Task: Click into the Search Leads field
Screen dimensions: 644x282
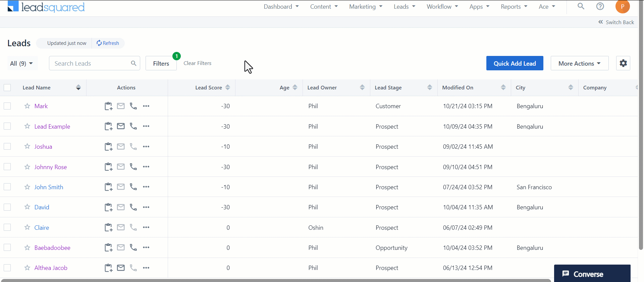Action: pyautogui.click(x=91, y=63)
